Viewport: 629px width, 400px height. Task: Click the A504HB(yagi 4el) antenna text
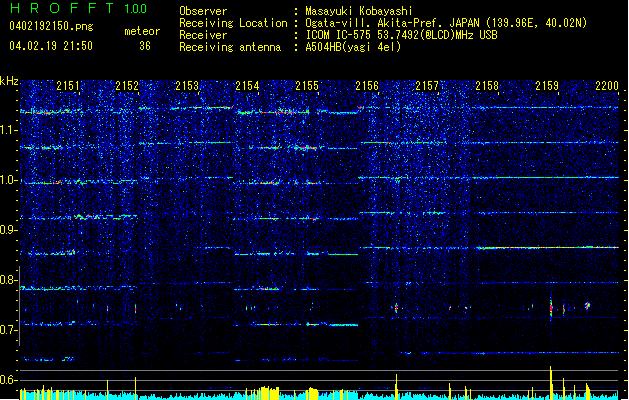[x=353, y=47]
